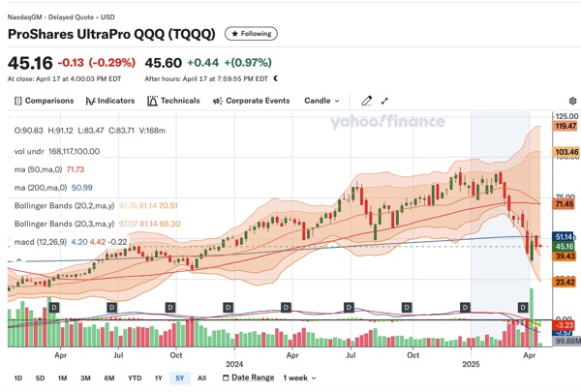
Task: Select the pencil draw tool
Action: pyautogui.click(x=366, y=101)
